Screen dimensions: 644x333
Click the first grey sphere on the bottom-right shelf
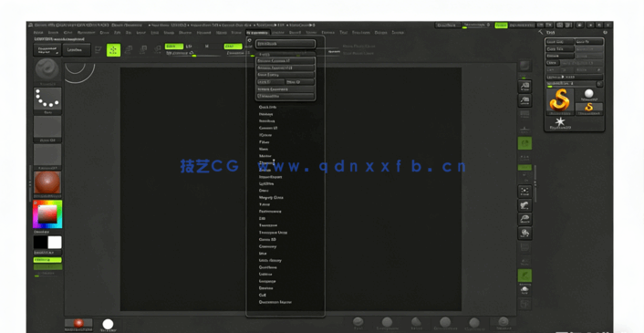(358, 323)
